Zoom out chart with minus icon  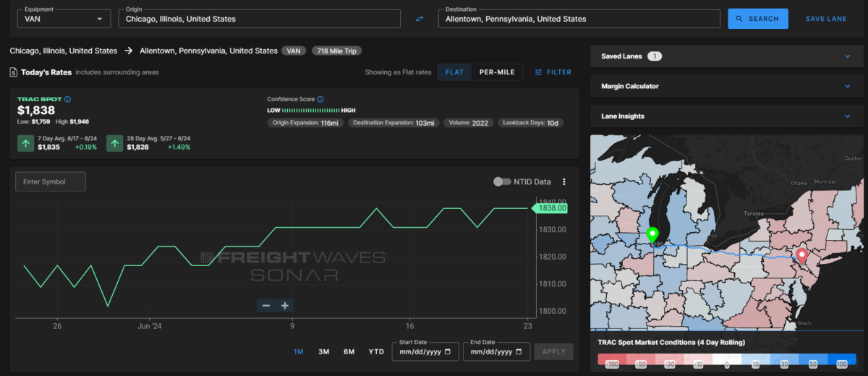(266, 306)
